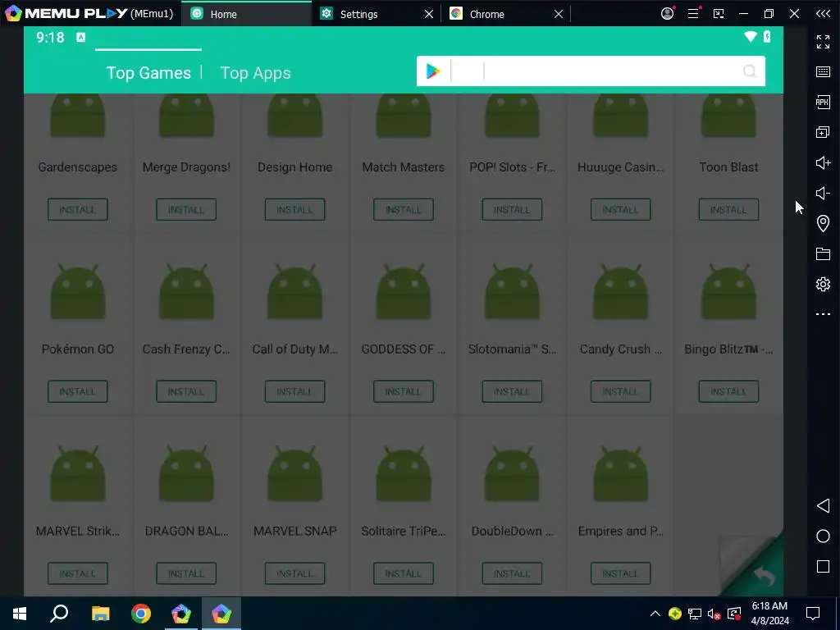Viewport: 840px width, 630px height.
Task: Open Windows taskbar search
Action: point(59,614)
